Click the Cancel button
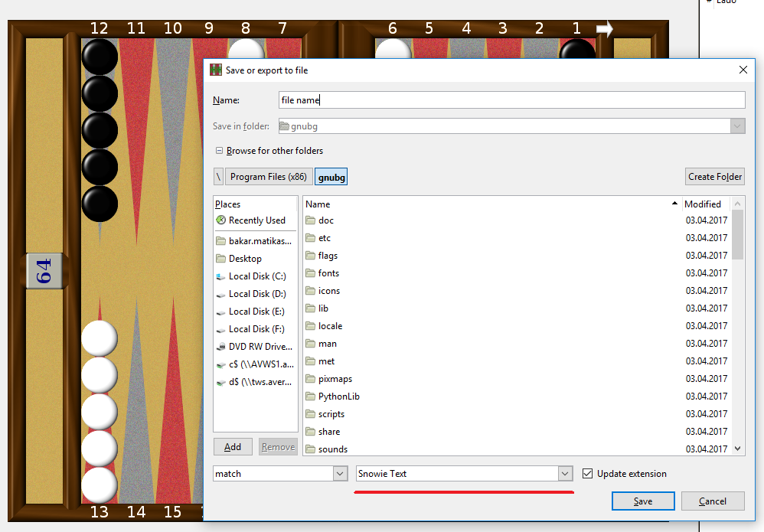Image resolution: width=764 pixels, height=532 pixels. tap(712, 501)
